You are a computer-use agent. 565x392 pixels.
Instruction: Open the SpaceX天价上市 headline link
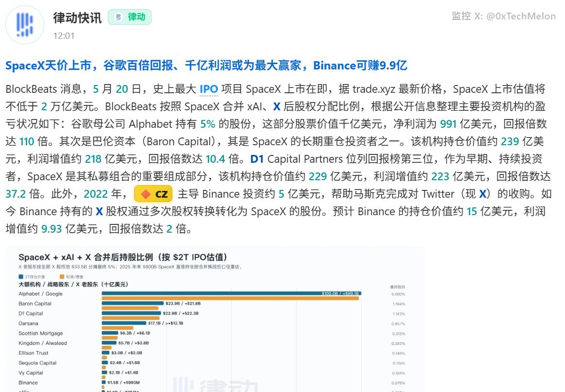coord(206,65)
